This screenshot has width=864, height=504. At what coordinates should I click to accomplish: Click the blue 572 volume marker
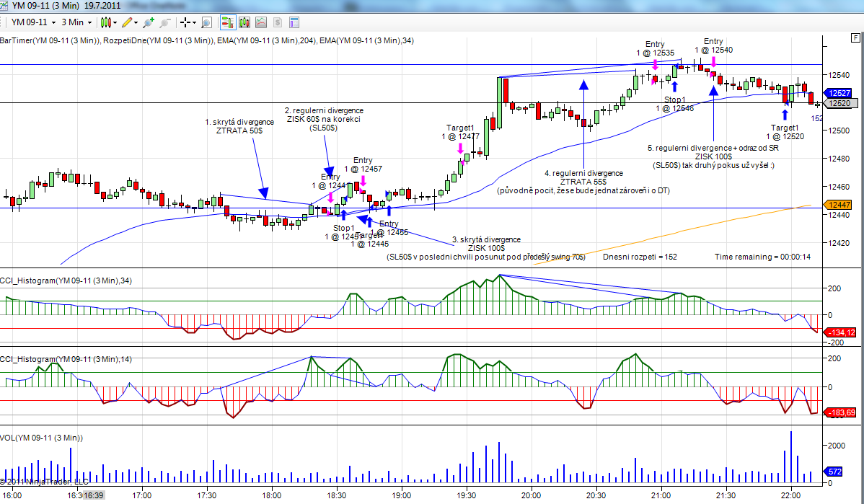(x=834, y=472)
